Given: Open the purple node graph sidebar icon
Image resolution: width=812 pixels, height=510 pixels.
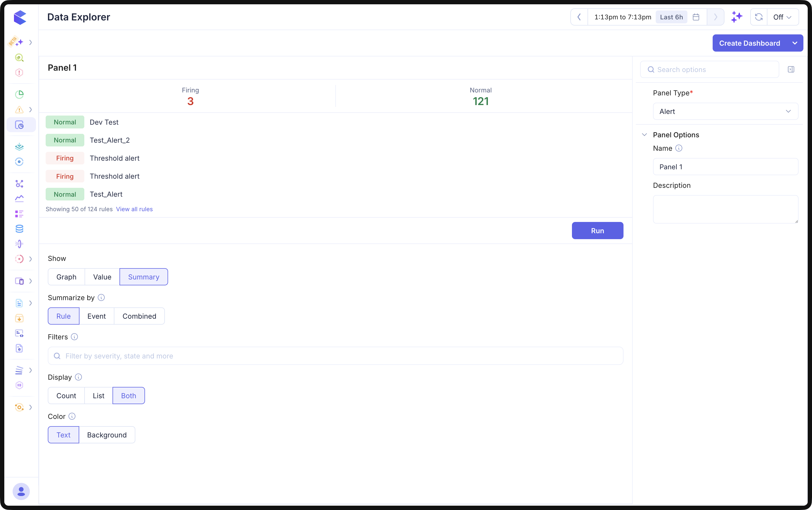Looking at the screenshot, I should (19, 184).
